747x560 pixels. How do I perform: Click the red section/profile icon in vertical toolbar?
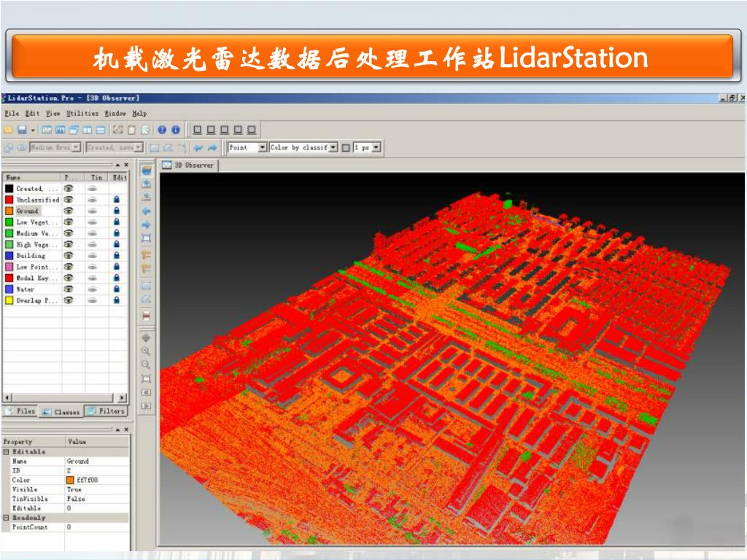coord(147,316)
